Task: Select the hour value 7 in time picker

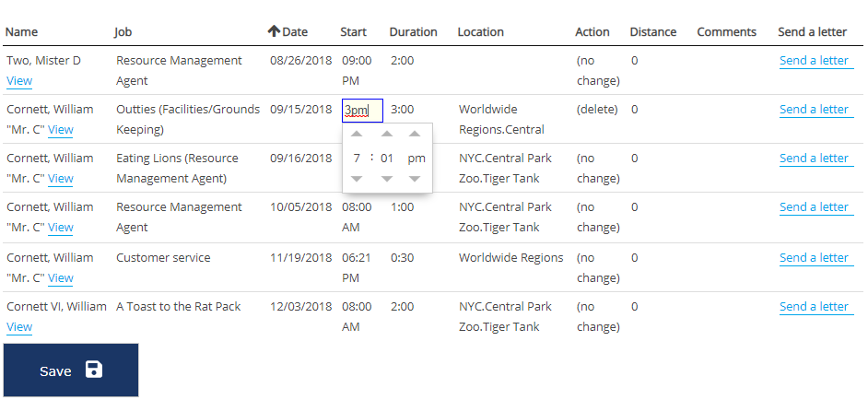Action: coord(357,158)
